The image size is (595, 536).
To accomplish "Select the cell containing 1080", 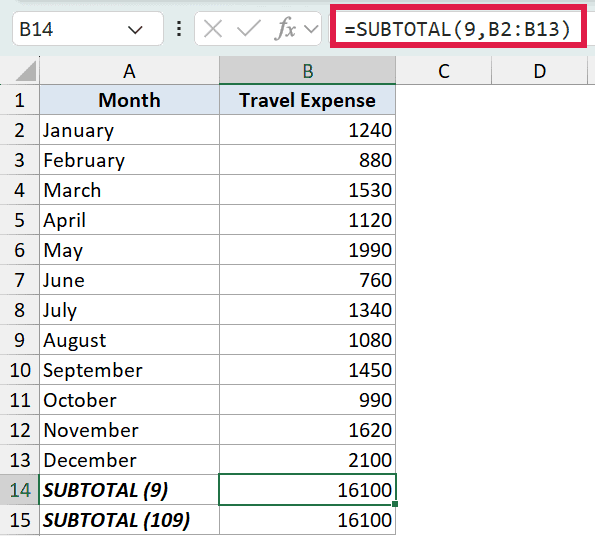I will tap(308, 340).
